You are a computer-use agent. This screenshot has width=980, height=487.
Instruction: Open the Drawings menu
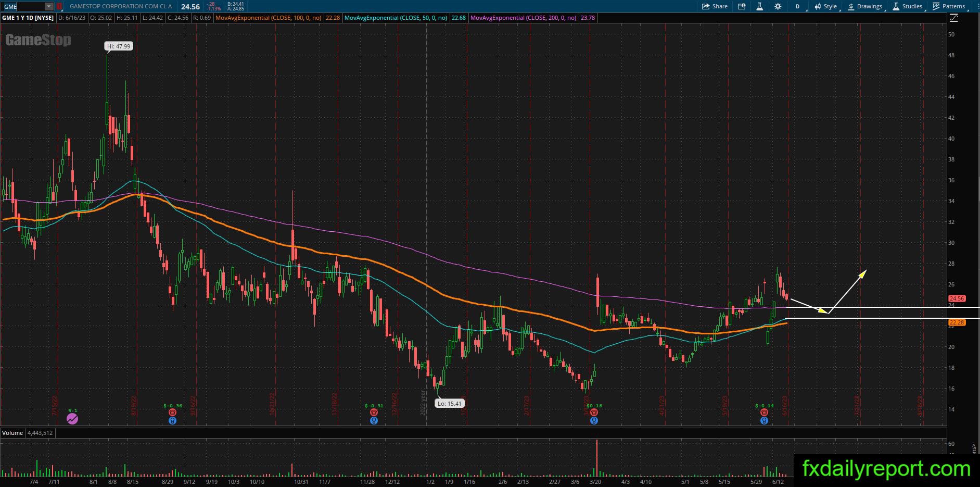click(x=865, y=6)
